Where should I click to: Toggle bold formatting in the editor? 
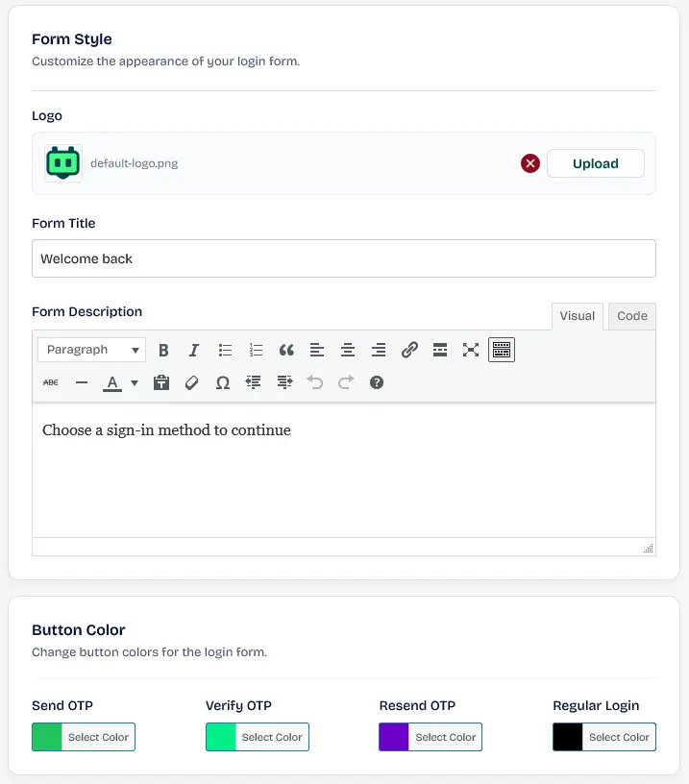click(163, 350)
